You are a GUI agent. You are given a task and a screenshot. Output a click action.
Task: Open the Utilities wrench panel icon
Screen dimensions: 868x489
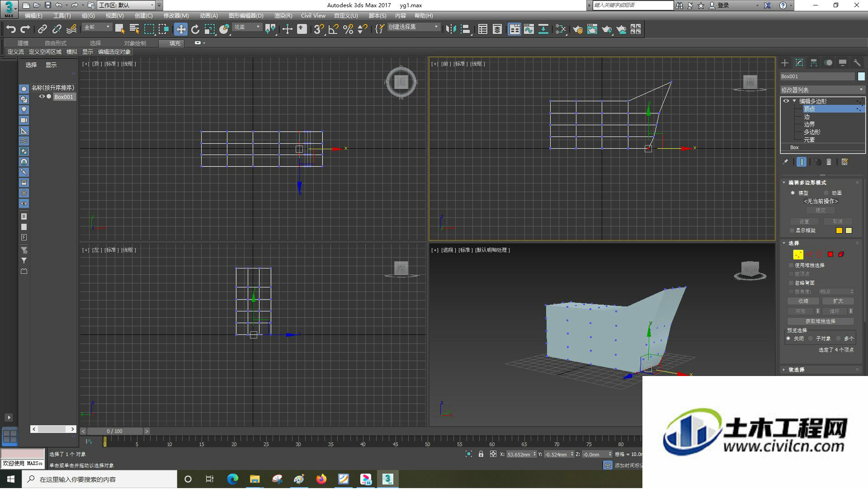pyautogui.click(x=857, y=63)
